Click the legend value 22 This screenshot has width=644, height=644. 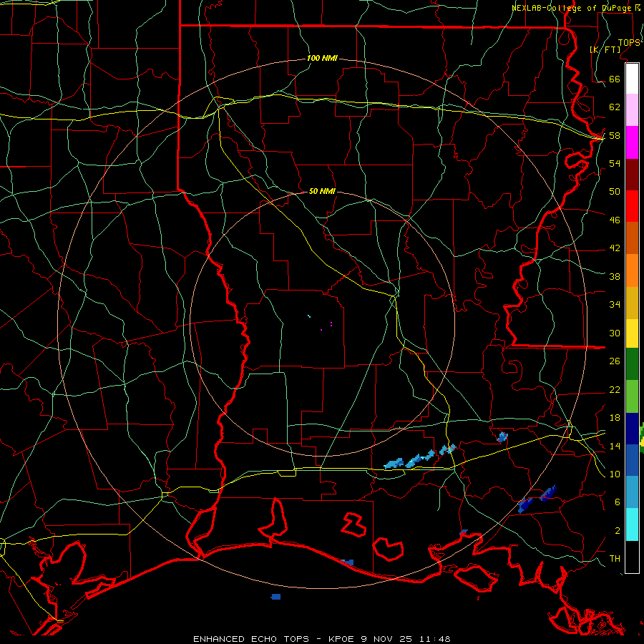point(615,389)
